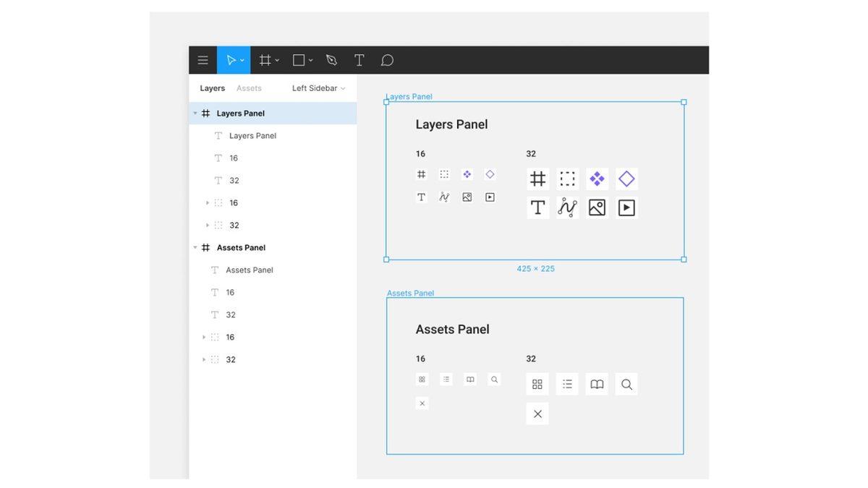Image resolution: width=868 pixels, height=488 pixels.
Task: Open the Move tool options dropdown arrow
Action: pyautogui.click(x=242, y=61)
